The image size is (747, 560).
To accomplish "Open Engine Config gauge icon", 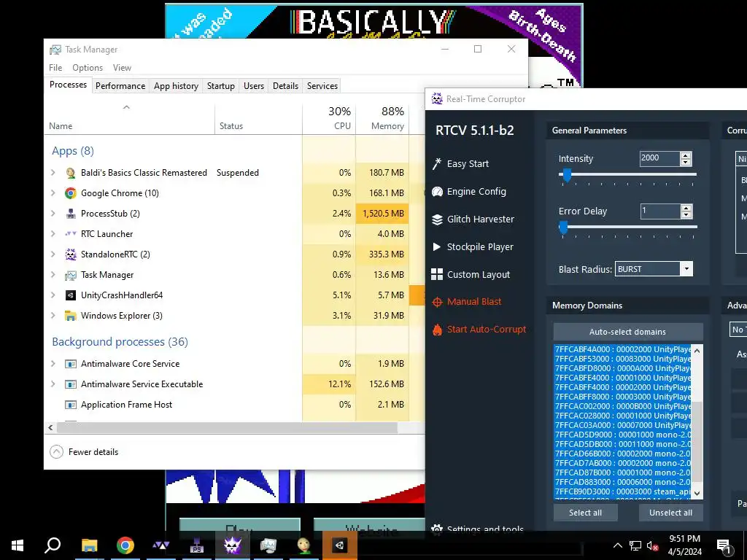I will (437, 192).
